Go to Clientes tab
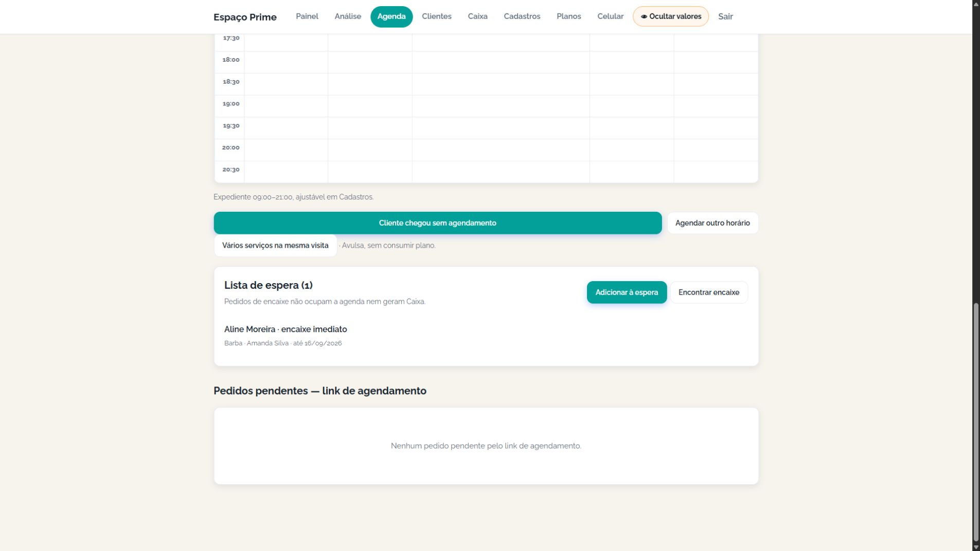The height and width of the screenshot is (551, 980). [436, 16]
